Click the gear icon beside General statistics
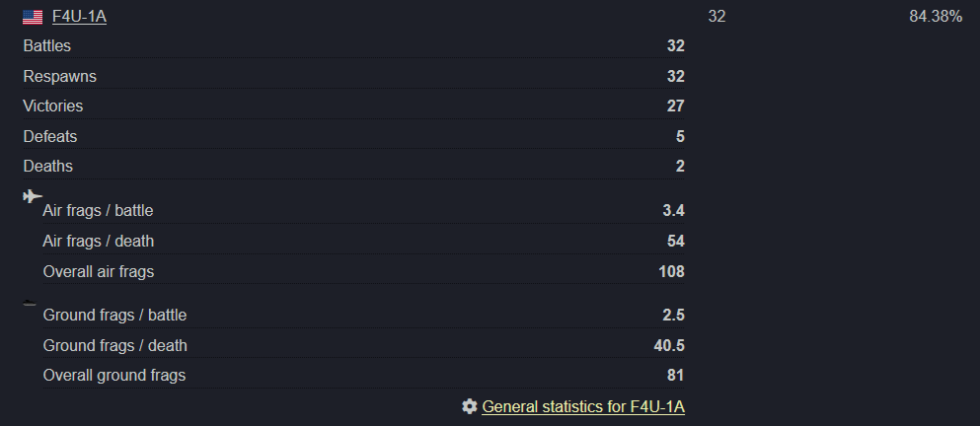The width and height of the screenshot is (980, 426). [470, 406]
